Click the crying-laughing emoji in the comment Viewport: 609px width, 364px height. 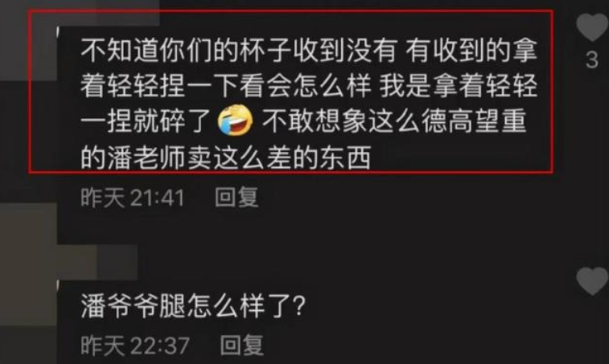coord(236,121)
